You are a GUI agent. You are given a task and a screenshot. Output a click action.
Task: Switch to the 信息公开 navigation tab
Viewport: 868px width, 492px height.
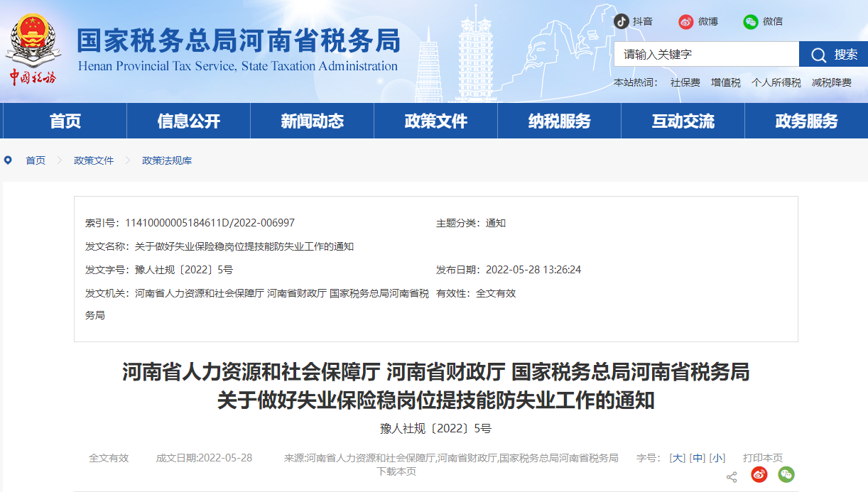[188, 121]
